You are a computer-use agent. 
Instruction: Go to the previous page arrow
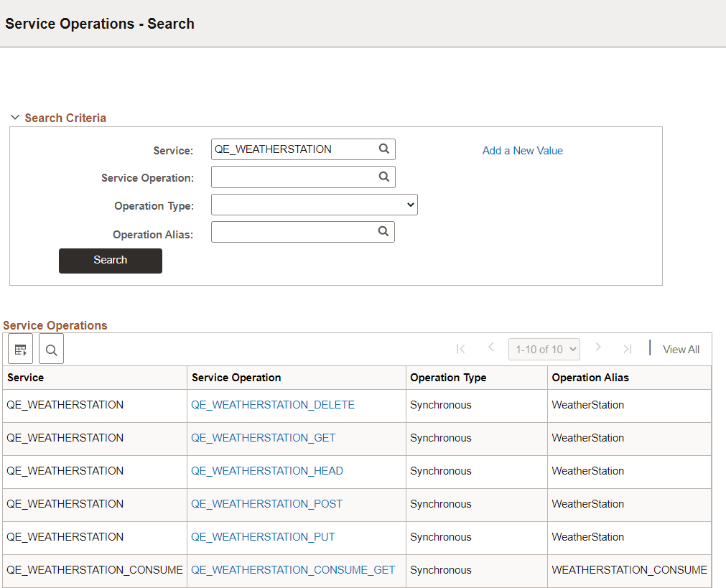tap(491, 348)
